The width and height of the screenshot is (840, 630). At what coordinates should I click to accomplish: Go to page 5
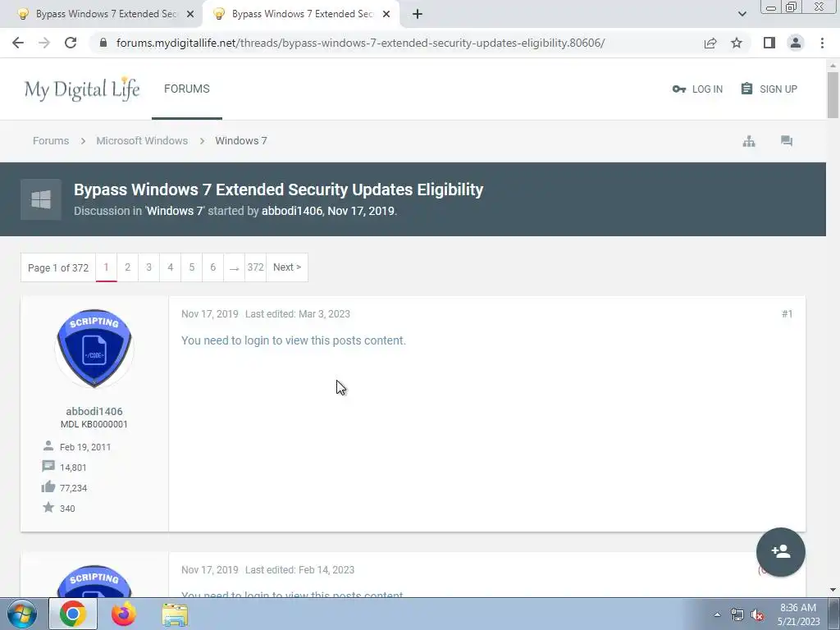(x=192, y=267)
